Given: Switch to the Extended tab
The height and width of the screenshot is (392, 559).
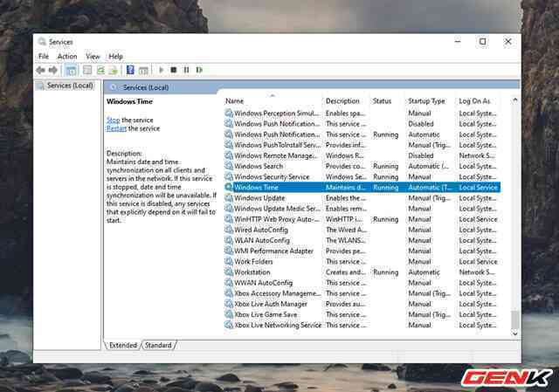Looking at the screenshot, I should click(x=123, y=345).
